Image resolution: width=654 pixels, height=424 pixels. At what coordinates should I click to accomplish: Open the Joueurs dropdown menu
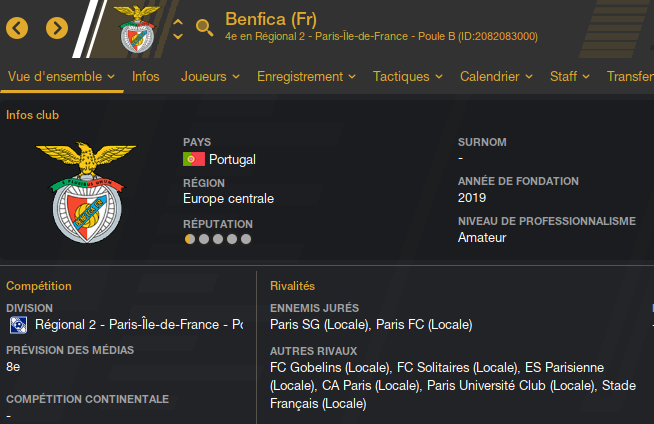point(210,76)
